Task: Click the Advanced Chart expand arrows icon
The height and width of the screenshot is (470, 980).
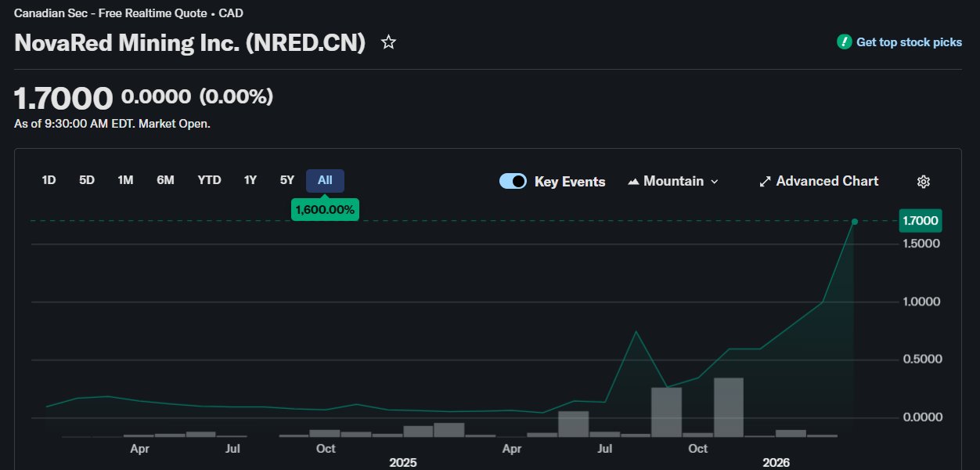Action: [766, 182]
